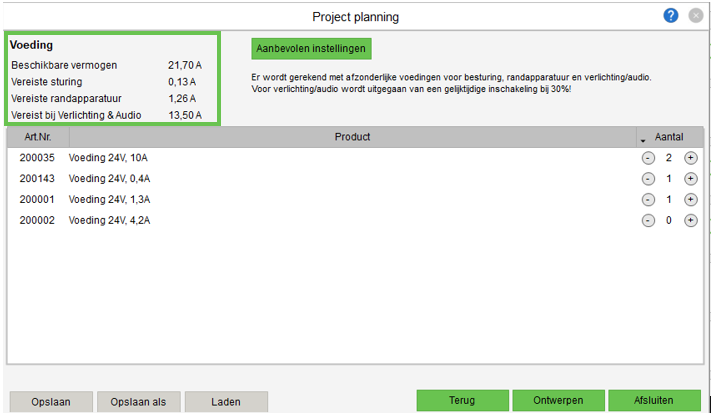Image resolution: width=711 pixels, height=418 pixels.
Task: Sort list by Art.Nr. column header
Action: pos(37,137)
